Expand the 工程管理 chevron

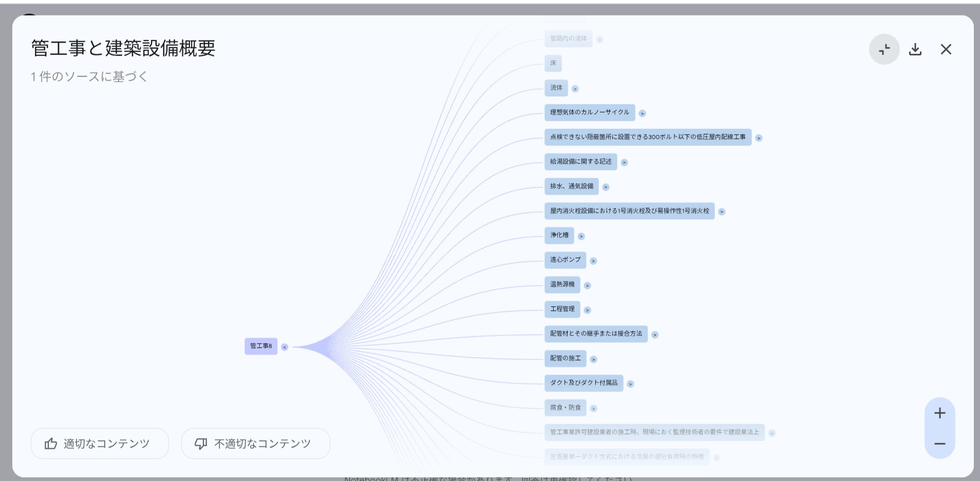pos(587,311)
